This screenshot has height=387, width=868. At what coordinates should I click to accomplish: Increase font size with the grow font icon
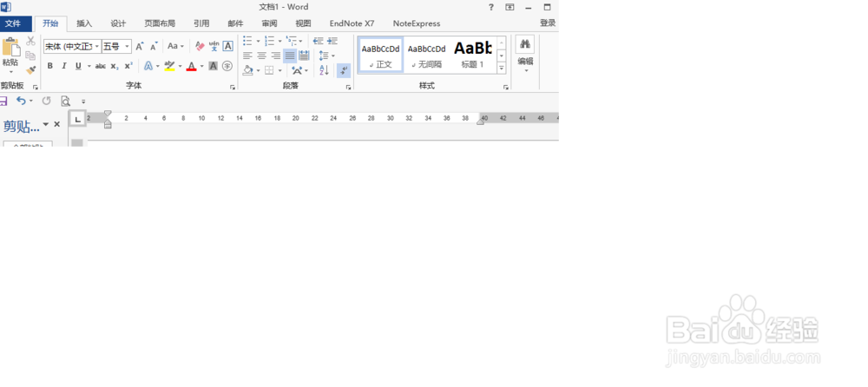(140, 47)
